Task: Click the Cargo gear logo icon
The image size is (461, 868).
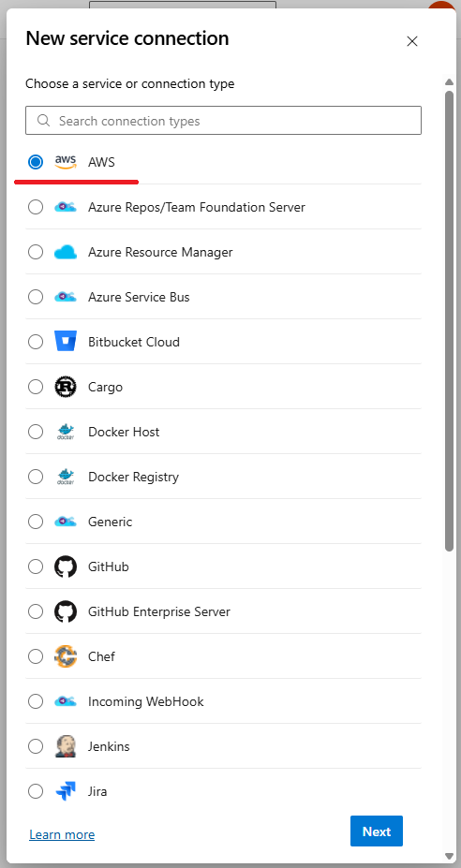Action: pyautogui.click(x=66, y=387)
